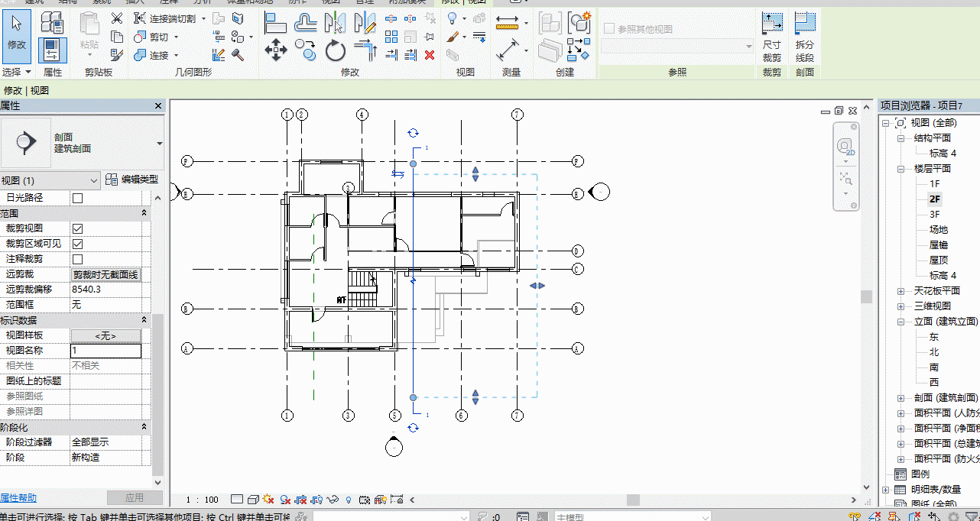Screen dimensions: 980x521
Task: Uncheck 裁剪视图 checkbox
Action: (x=77, y=228)
